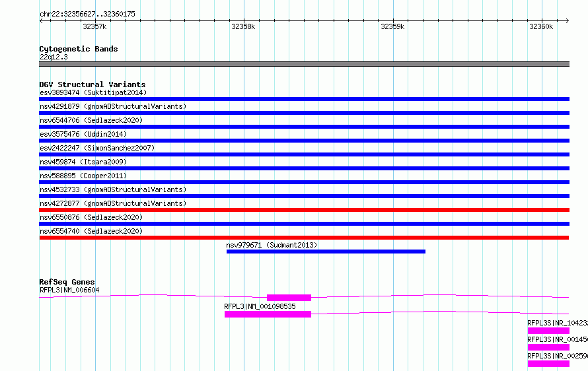Screen dimensions: 588x371
Task: Select the nsv6554740 (Sedlazeck2020) label
Action: pyautogui.click(x=91, y=231)
